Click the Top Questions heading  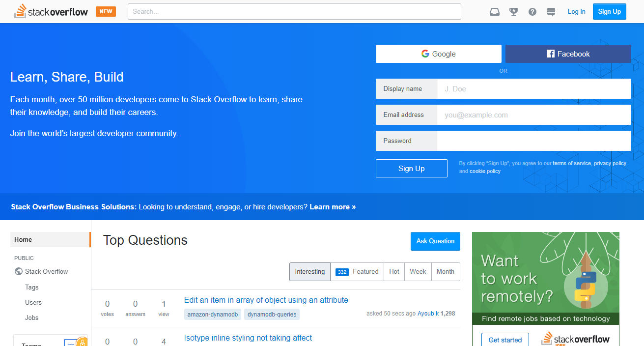tap(145, 240)
